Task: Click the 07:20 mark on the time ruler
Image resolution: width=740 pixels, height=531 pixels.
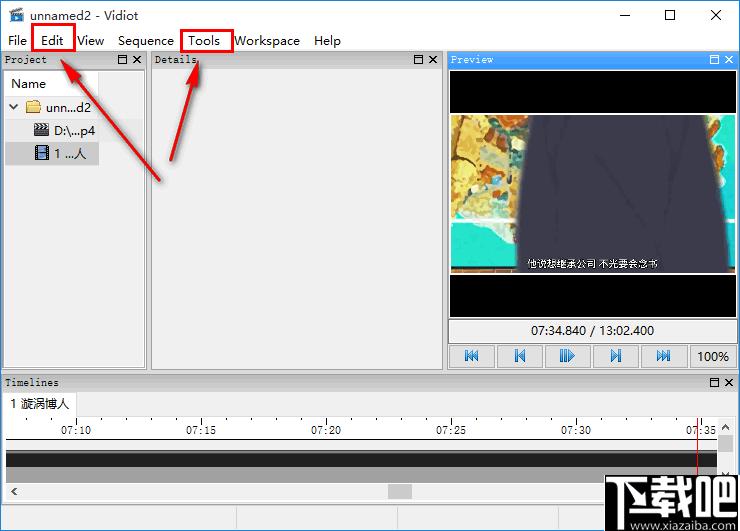Action: (326, 430)
